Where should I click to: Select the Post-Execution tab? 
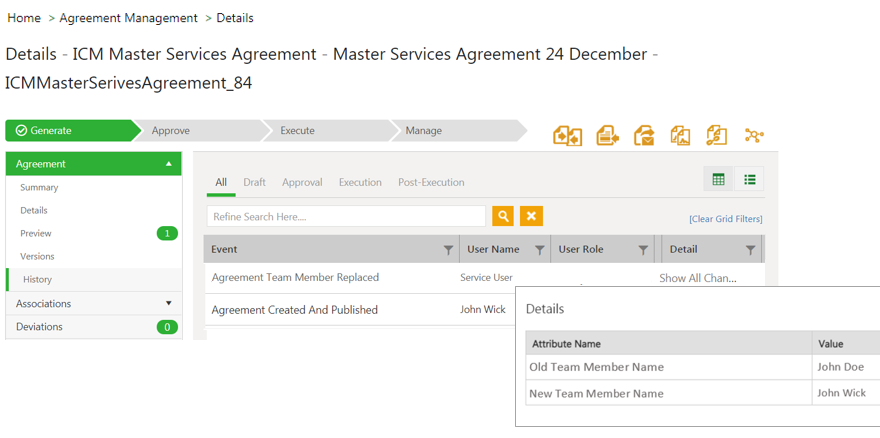[431, 183]
